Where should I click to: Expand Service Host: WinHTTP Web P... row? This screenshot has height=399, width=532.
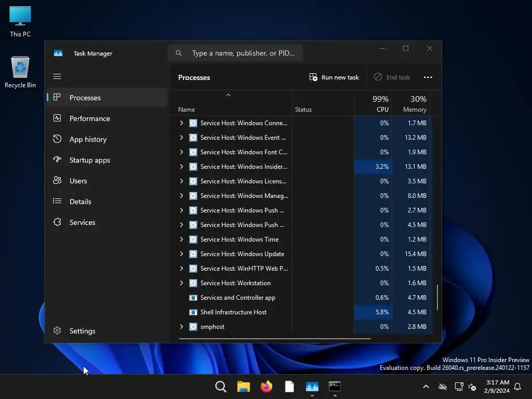(181, 269)
